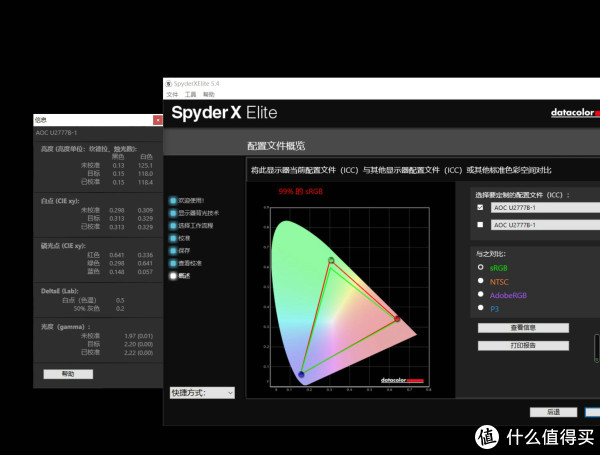Click the 显示器背光技术 step indicator icon
This screenshot has width=600, height=455.
(173, 213)
